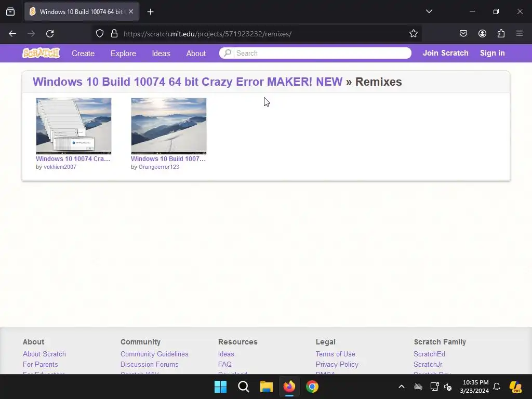The image size is (532, 399).
Task: Open the Discussion Forums footer link
Action: [149, 364]
